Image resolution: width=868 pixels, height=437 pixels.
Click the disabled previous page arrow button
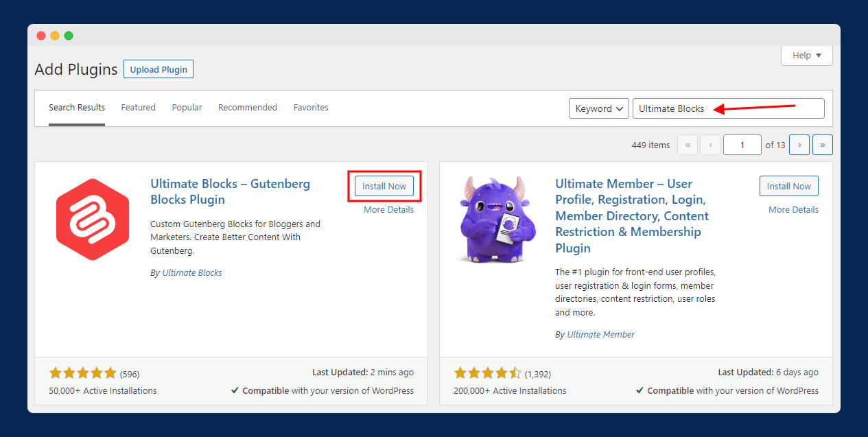711,145
